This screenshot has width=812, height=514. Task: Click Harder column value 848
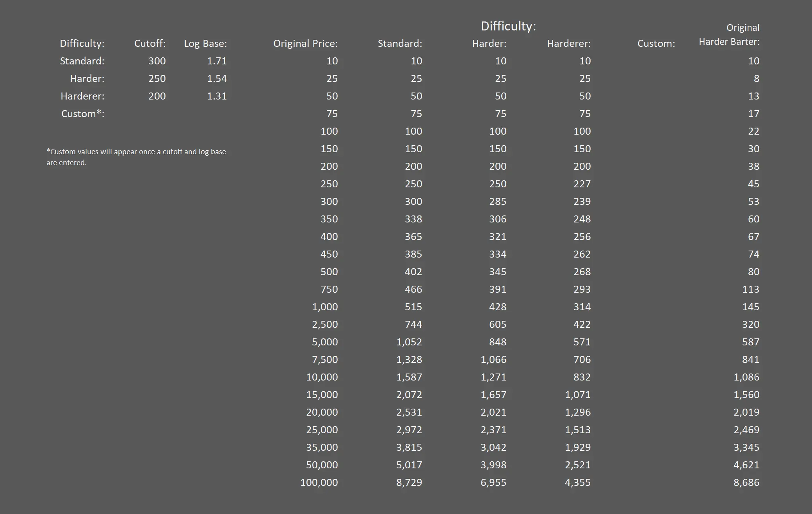pos(498,342)
